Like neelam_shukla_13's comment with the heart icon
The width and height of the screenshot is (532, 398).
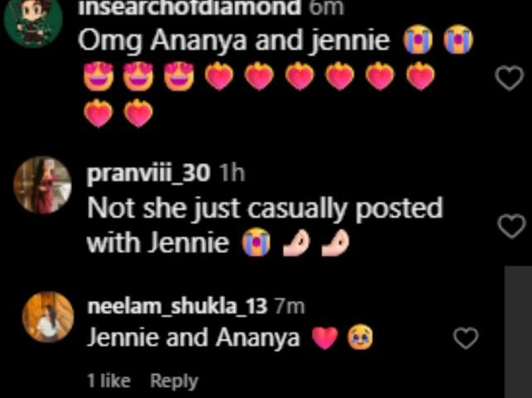point(466,338)
